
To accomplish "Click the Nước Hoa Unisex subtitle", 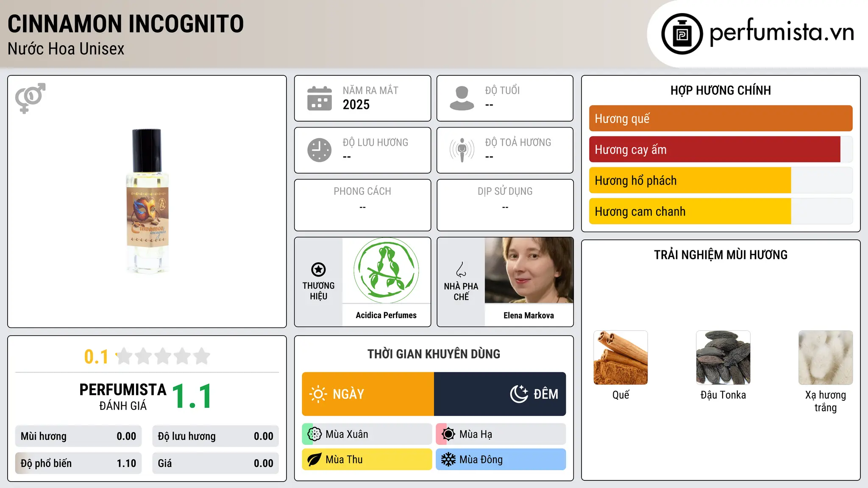I will pyautogui.click(x=66, y=49).
